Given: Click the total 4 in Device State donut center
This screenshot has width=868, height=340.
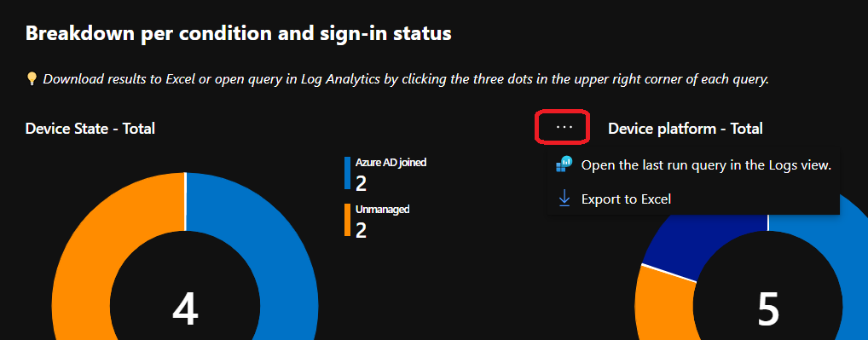Looking at the screenshot, I should point(185,309).
